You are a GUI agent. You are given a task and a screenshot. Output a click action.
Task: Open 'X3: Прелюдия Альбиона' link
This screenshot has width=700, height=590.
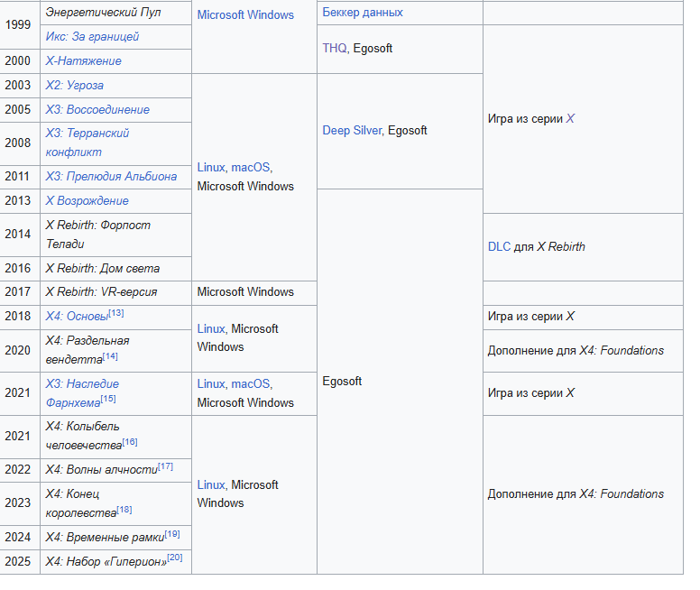(x=111, y=177)
